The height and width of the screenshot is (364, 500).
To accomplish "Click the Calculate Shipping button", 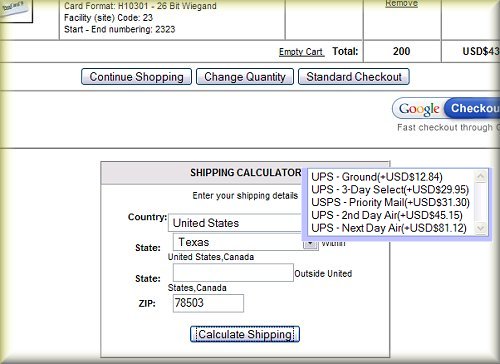I will coord(245,334).
